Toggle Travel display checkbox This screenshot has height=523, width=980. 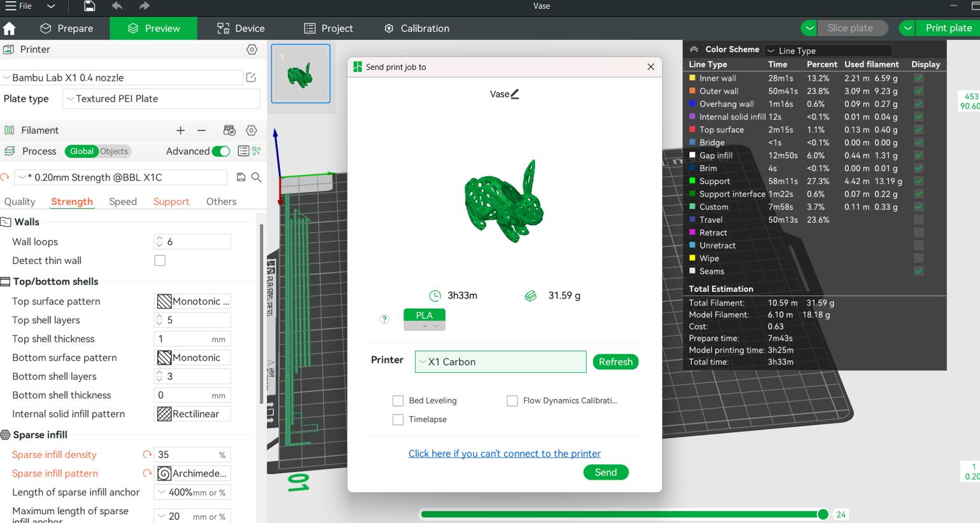918,220
